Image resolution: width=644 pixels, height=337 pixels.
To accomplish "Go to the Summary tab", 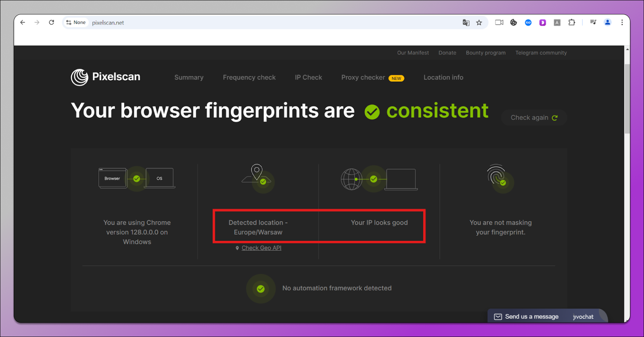I will point(189,77).
